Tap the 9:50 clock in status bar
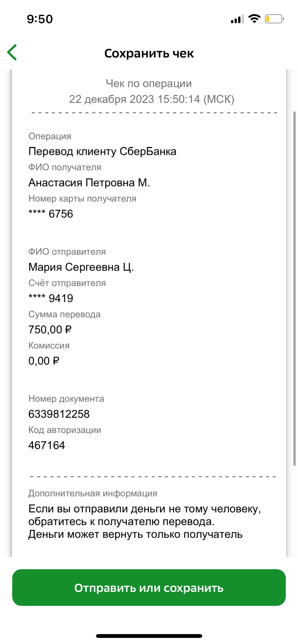Screen dimensions: 298x644 40,19
